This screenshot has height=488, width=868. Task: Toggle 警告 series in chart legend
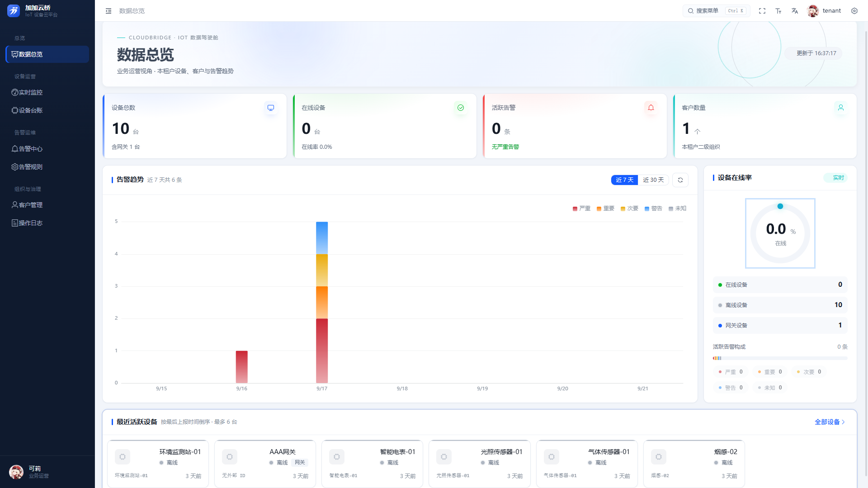click(x=653, y=208)
